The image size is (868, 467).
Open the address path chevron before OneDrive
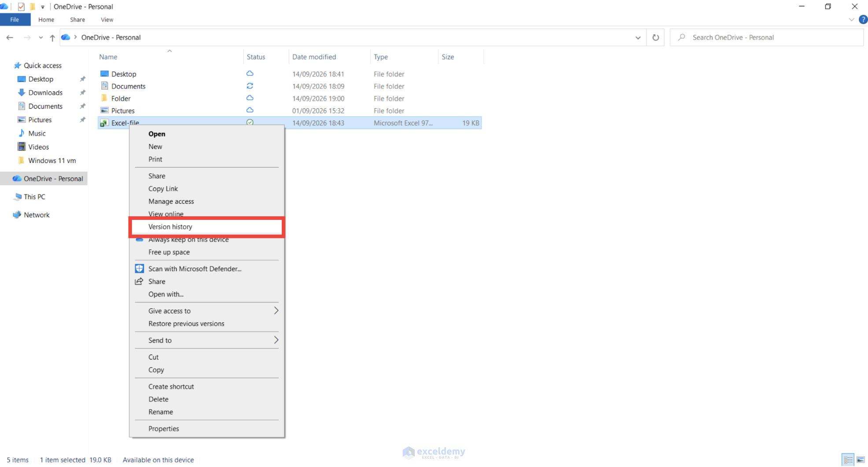(x=76, y=37)
